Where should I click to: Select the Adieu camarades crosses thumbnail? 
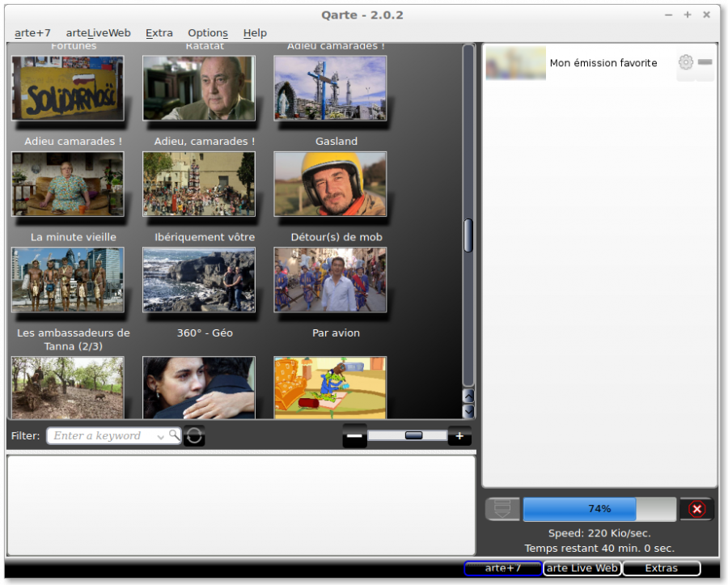[330, 88]
